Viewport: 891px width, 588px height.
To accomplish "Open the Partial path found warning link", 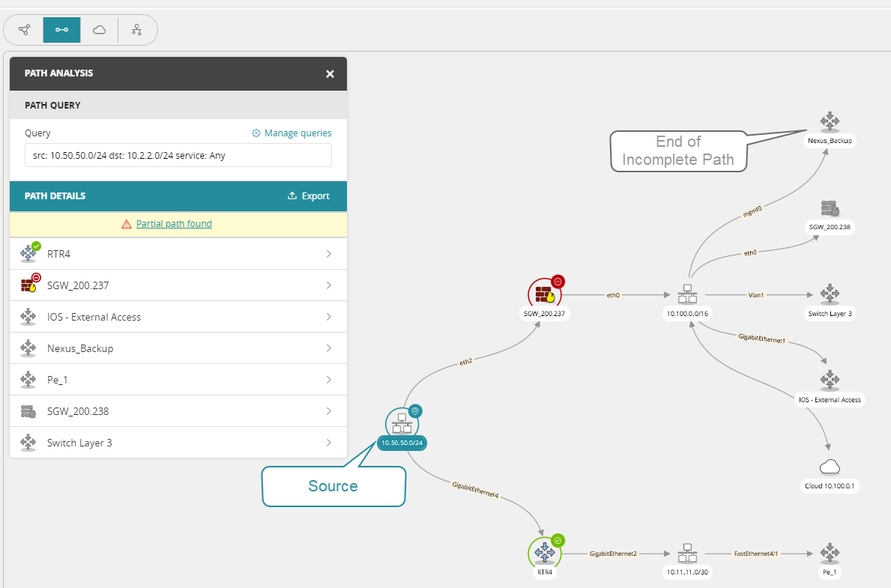I will point(174,224).
